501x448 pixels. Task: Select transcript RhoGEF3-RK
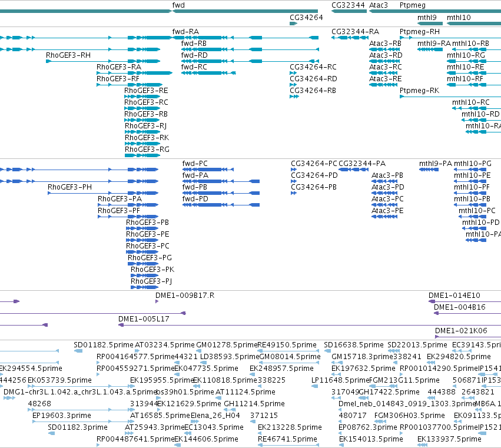(x=142, y=144)
